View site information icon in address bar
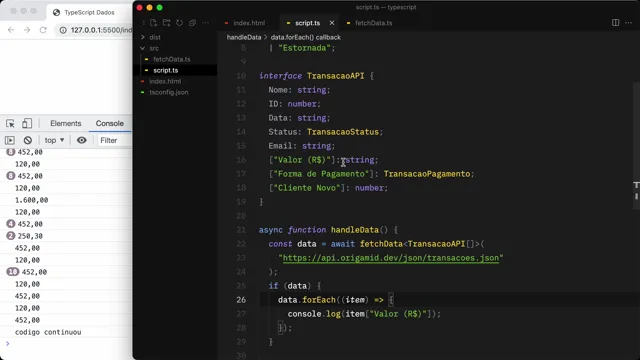 (x=63, y=30)
